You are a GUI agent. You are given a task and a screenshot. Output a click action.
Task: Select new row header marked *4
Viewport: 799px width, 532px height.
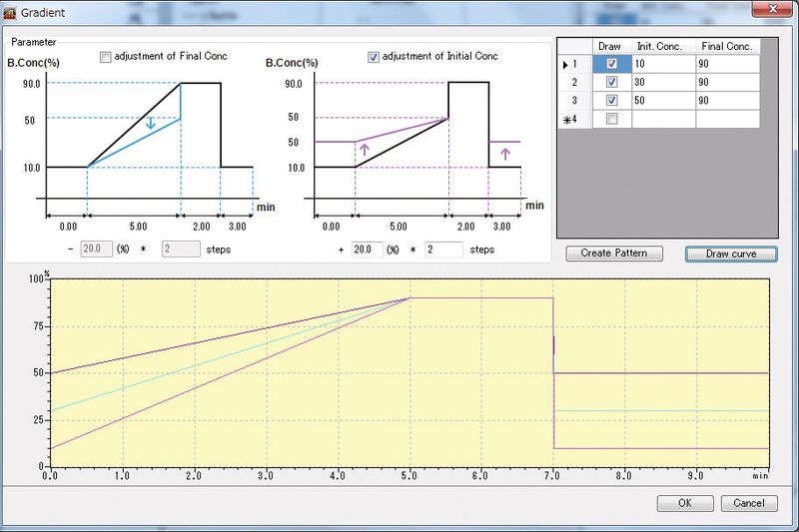click(575, 119)
